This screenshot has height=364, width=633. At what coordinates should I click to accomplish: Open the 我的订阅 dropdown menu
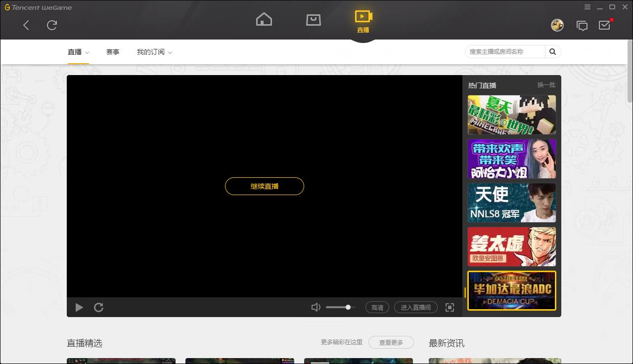(x=154, y=51)
